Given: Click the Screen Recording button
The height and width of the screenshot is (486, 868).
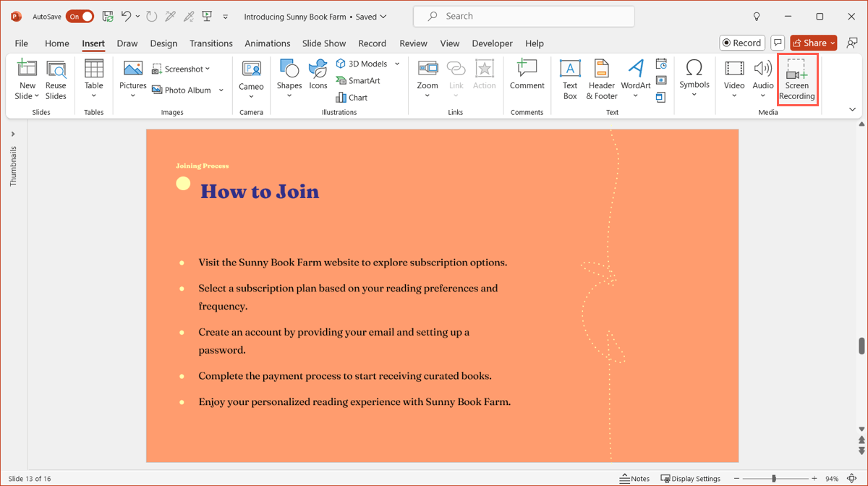Looking at the screenshot, I should coord(797,80).
